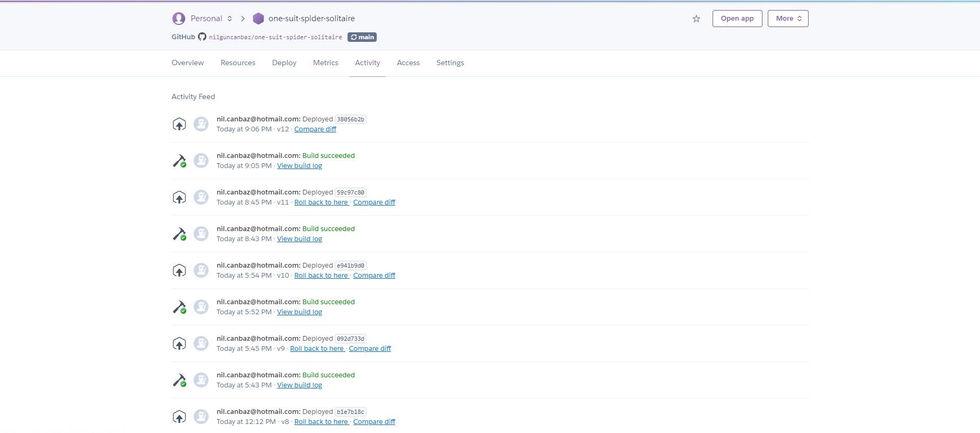The height and width of the screenshot is (433, 980).
Task: Click the deploy icon for v12 release
Action: click(179, 124)
